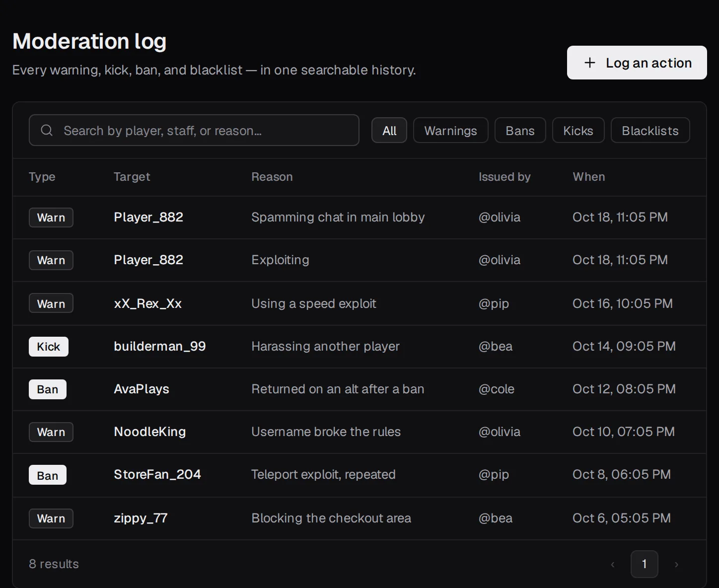Click the Reason column header
719x588 pixels.
[272, 177]
